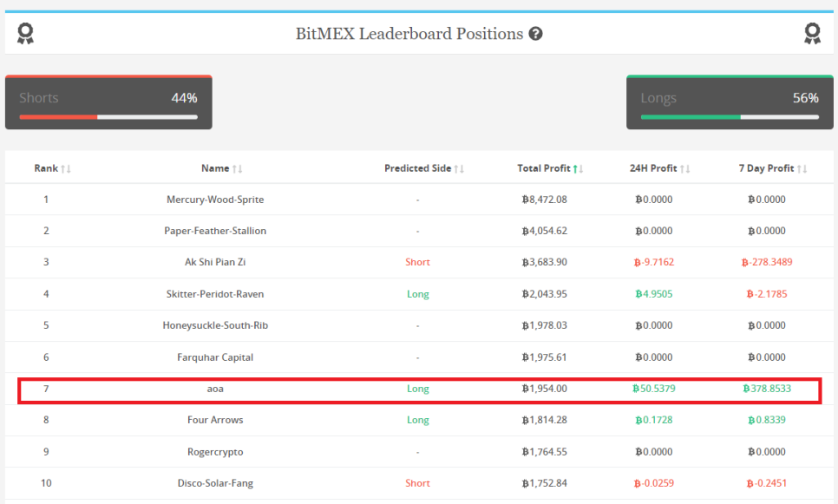Image resolution: width=838 pixels, height=504 pixels.
Task: Select trader name Farquhar Capital
Action: point(215,357)
